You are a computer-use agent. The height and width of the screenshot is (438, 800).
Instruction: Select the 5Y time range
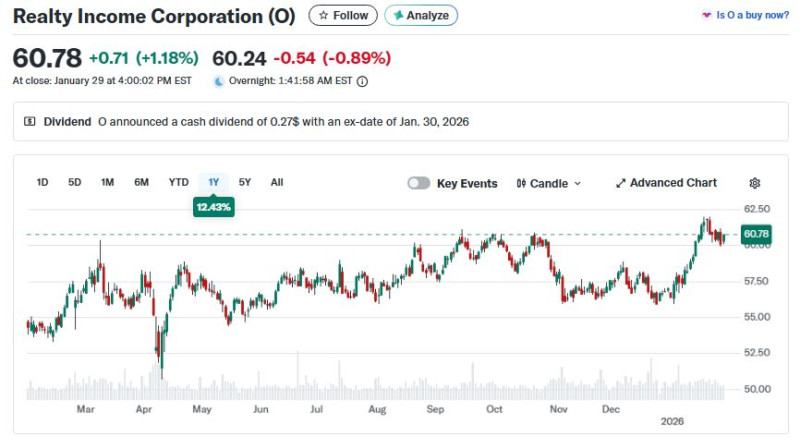(245, 182)
